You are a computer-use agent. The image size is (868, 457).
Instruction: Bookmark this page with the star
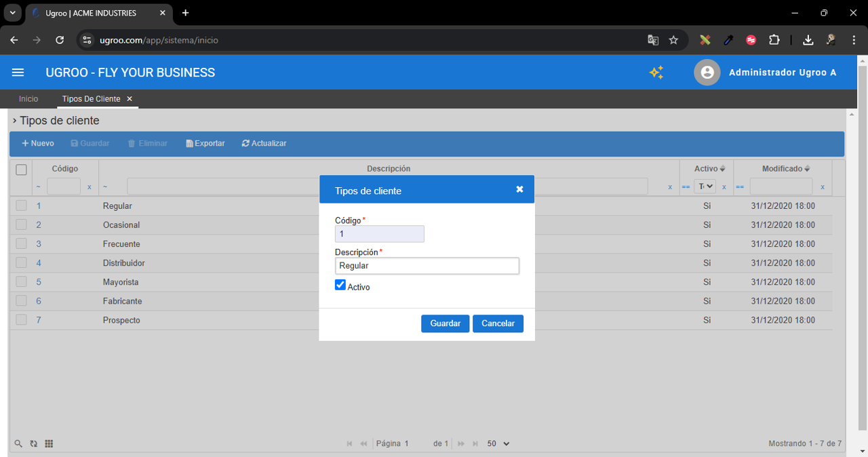(673, 40)
